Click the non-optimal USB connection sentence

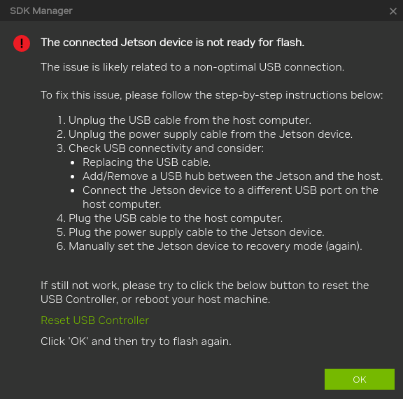click(192, 67)
